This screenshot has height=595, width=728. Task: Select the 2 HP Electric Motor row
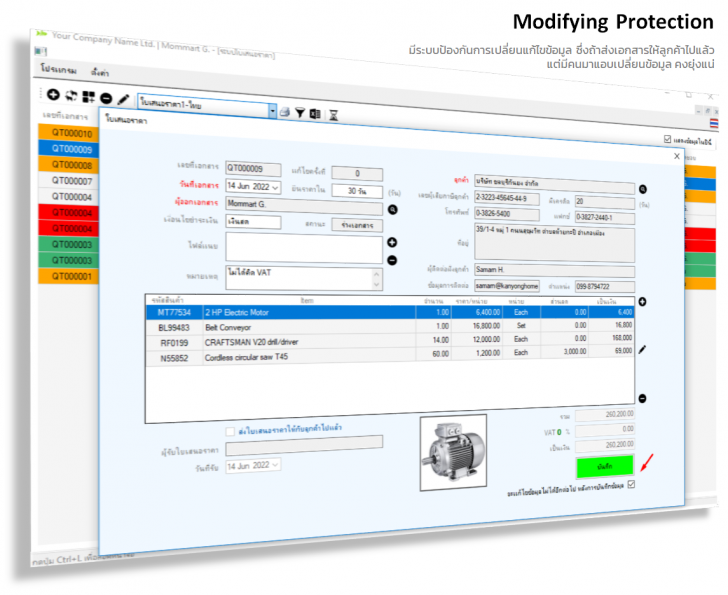point(390,312)
